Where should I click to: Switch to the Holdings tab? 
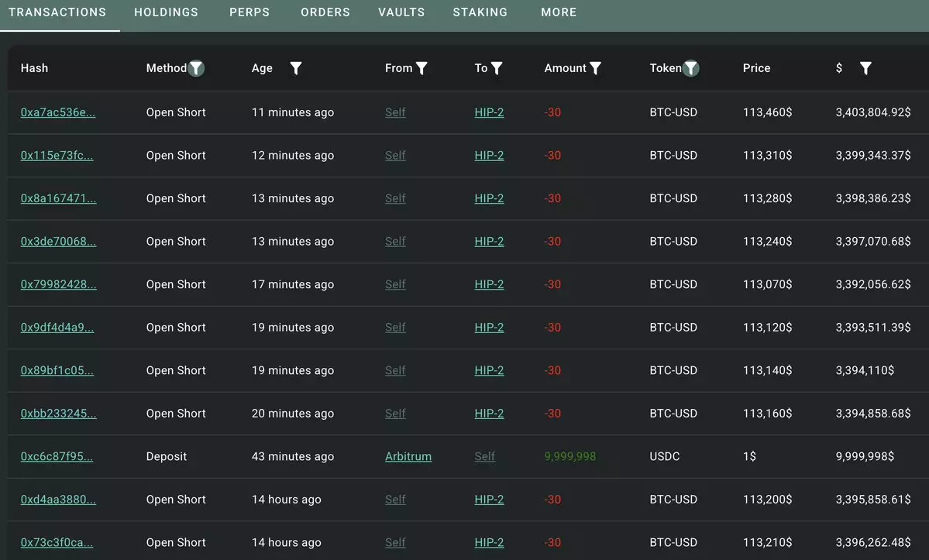(166, 12)
